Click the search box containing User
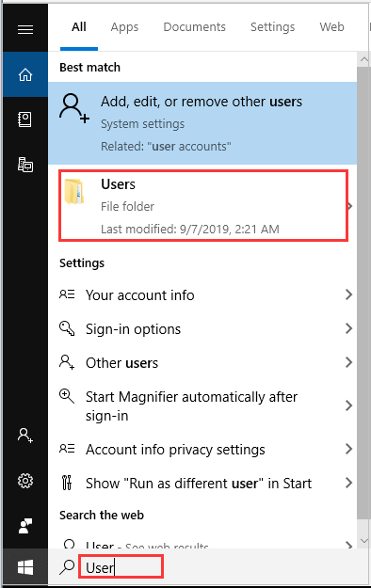 pos(121,567)
